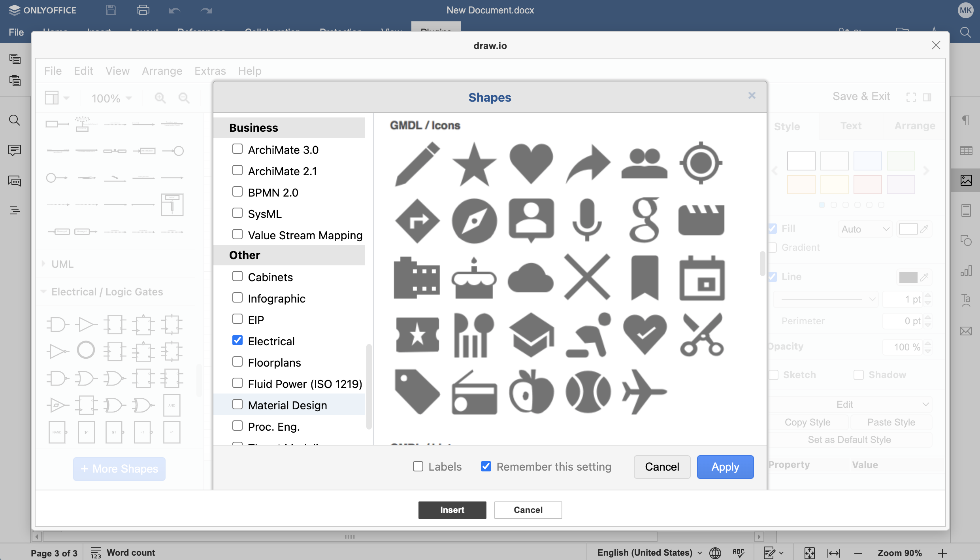Click the horizontal scrollbar below the document
The image size is (980, 560).
coord(350,537)
